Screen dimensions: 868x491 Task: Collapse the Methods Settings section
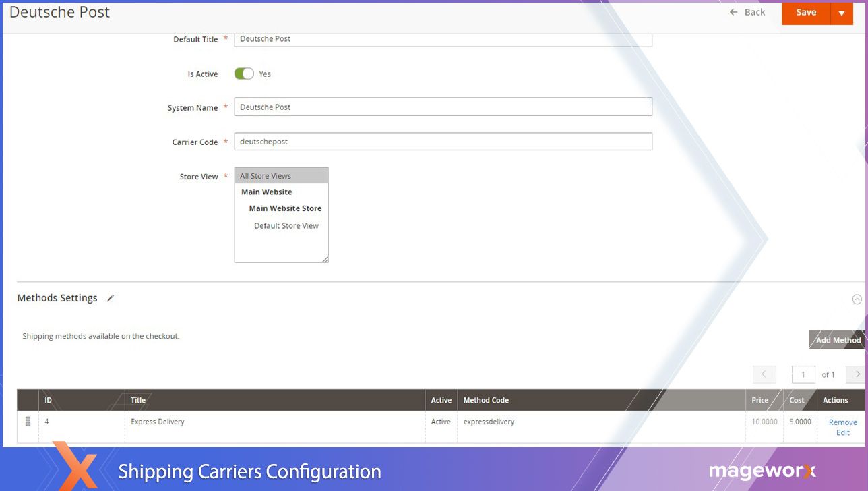click(857, 299)
